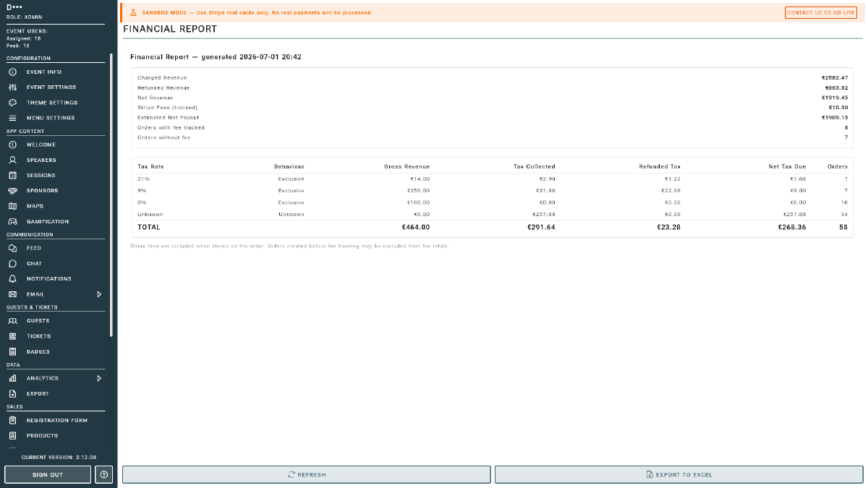This screenshot has height=488, width=868.
Task: Click the Sessions calendar icon
Action: click(12, 175)
